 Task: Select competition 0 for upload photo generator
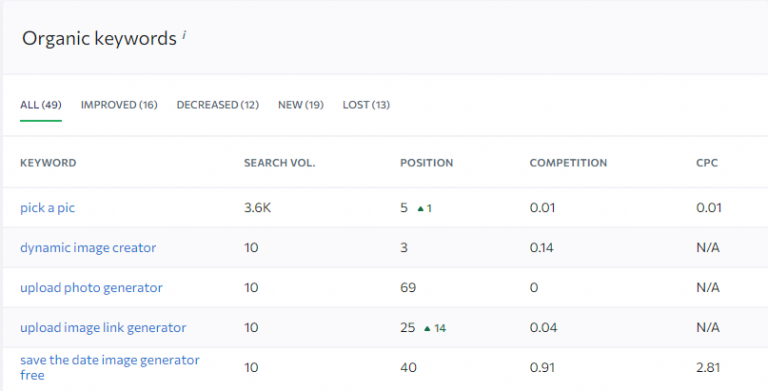click(x=534, y=288)
